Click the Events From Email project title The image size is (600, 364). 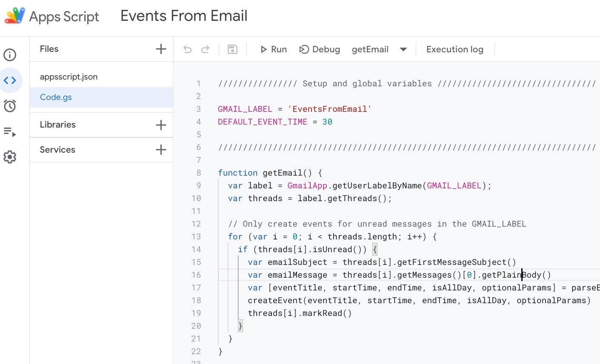coord(184,16)
